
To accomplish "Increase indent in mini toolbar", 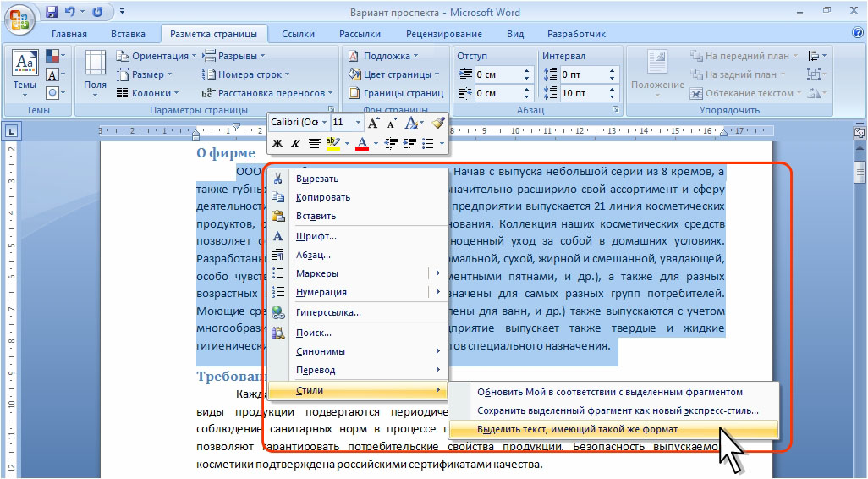I will pyautogui.click(x=409, y=144).
